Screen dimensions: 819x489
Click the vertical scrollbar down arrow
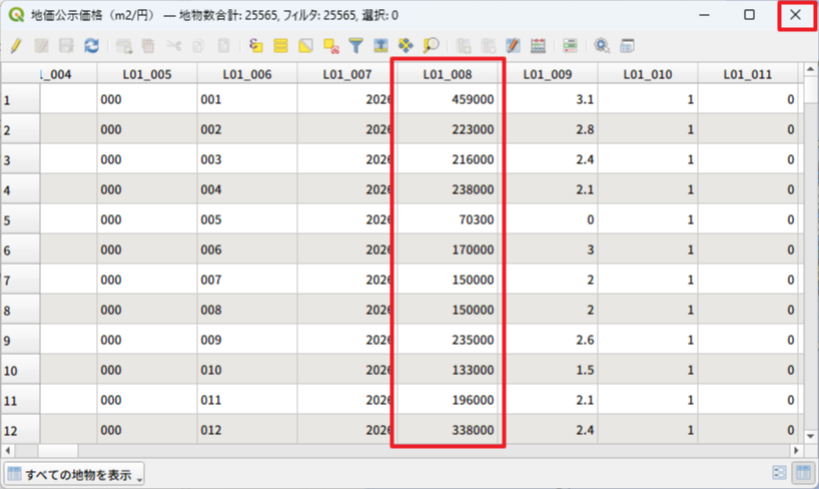pyautogui.click(x=810, y=437)
